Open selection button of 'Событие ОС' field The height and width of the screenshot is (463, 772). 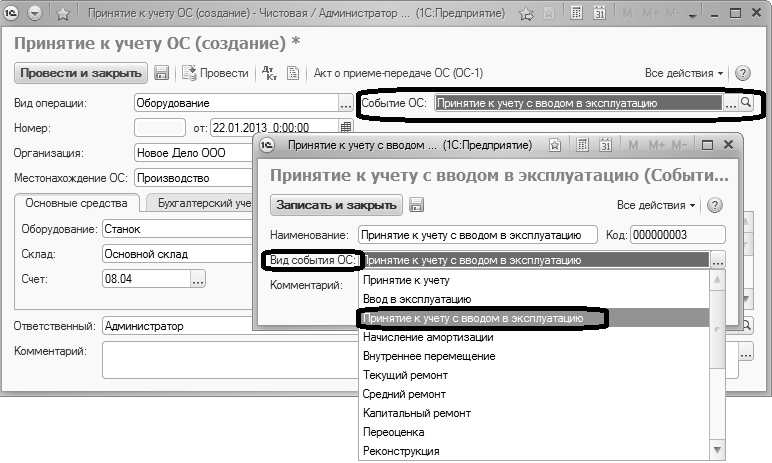[730, 103]
